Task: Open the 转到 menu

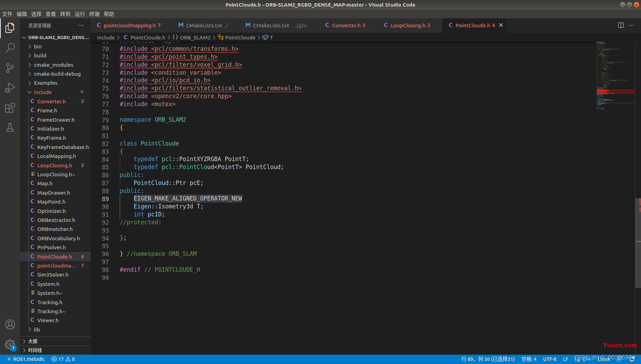Action: tap(65, 14)
